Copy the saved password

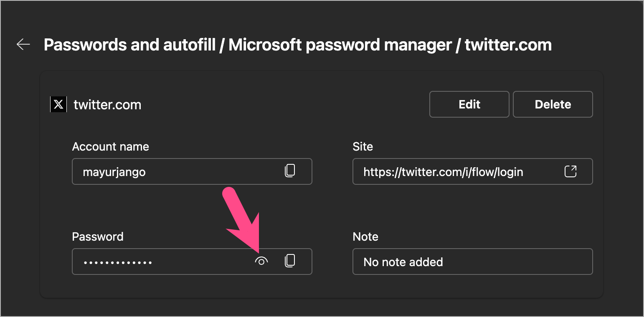click(x=290, y=261)
